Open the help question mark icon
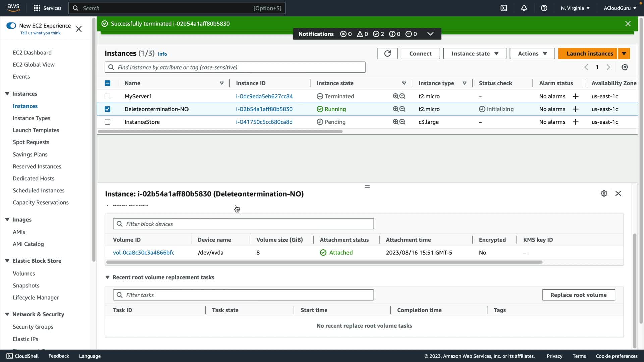The width and height of the screenshot is (644, 362). point(544,8)
